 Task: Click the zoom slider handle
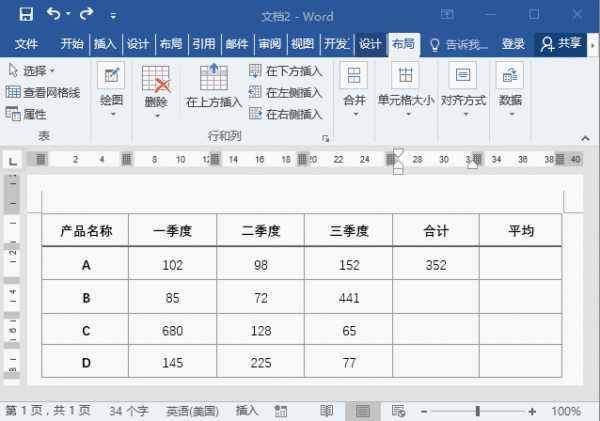click(478, 411)
